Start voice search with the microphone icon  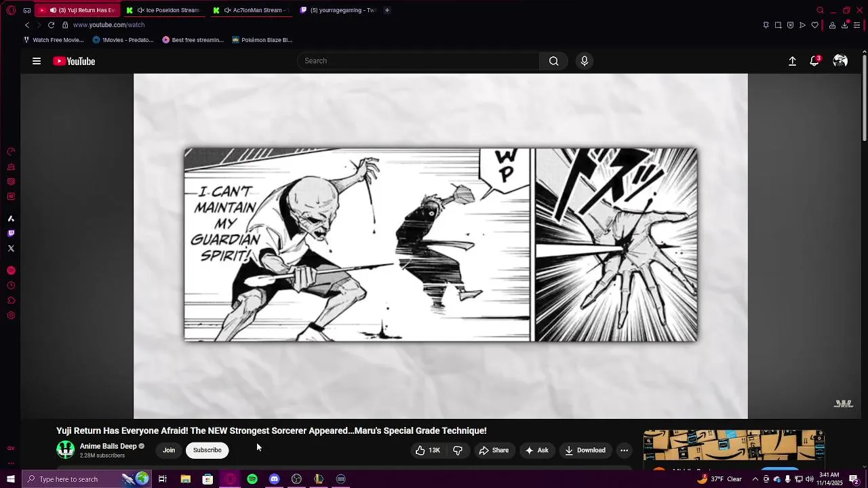pyautogui.click(x=585, y=61)
